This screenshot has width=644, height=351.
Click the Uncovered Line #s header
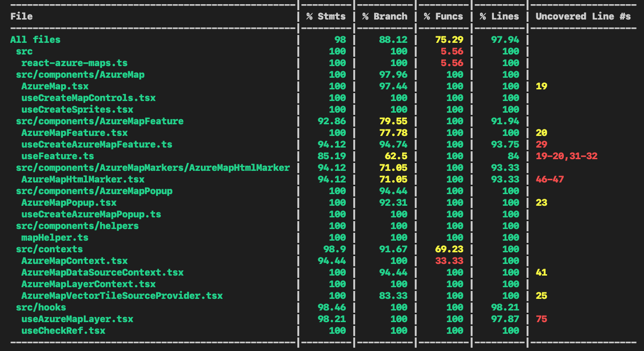[x=583, y=16]
